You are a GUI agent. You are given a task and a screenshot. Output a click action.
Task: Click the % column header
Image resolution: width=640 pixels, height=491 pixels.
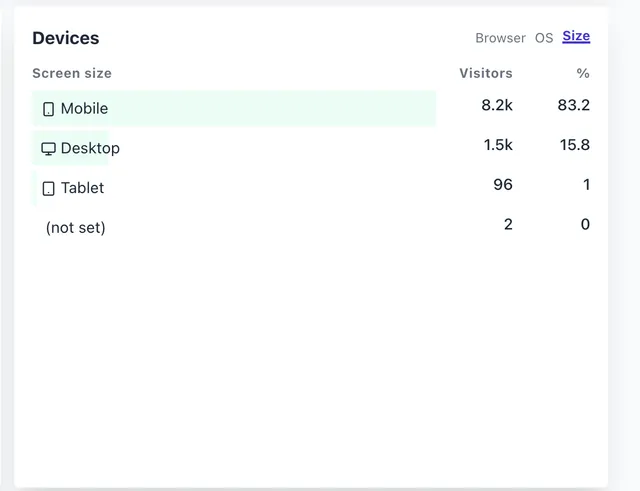tap(583, 73)
